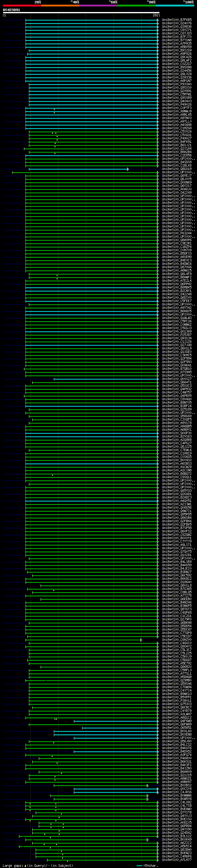Image resolution: width=197 pixels, height=868 pixels.
Task: Select the UniRef100_C8YZ71 label
Action: pyautogui.click(x=177, y=30)
